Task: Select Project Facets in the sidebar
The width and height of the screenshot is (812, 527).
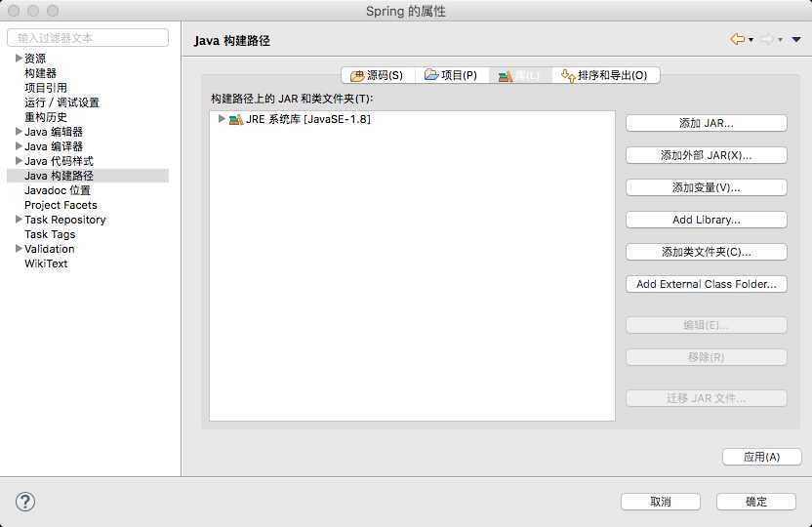Action: tap(61, 205)
